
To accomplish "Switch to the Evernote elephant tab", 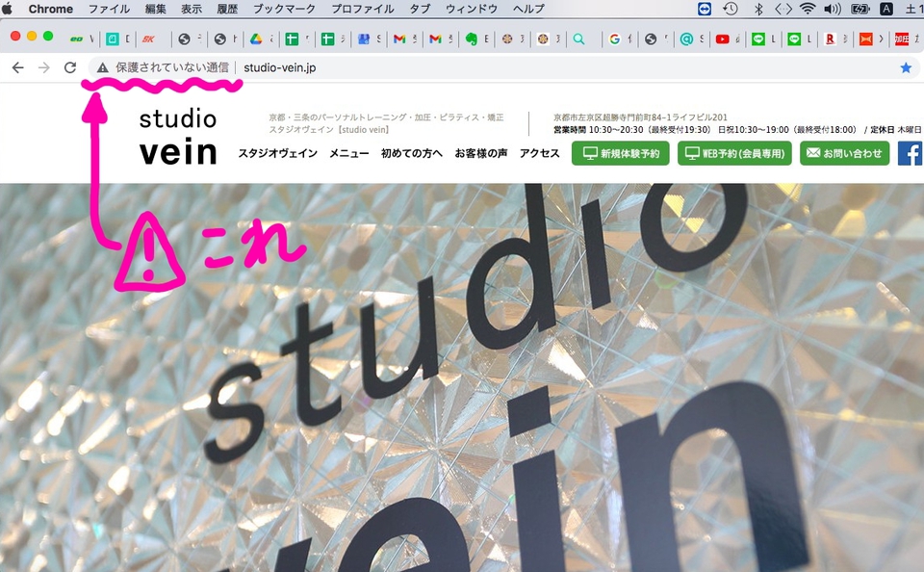I will tap(472, 39).
